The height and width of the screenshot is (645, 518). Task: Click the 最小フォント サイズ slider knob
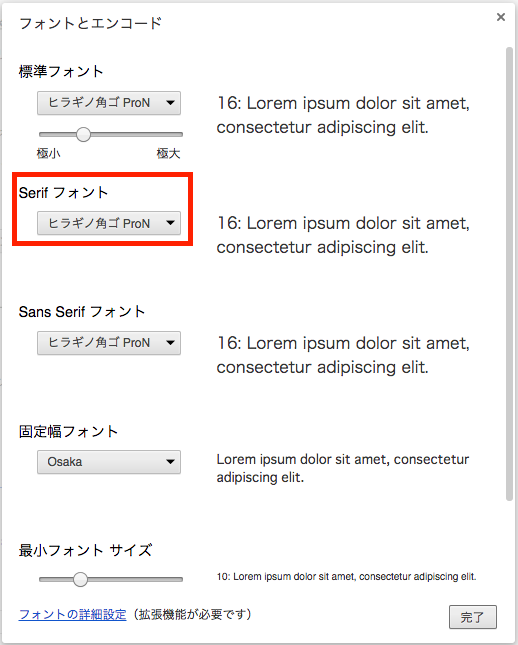click(x=80, y=579)
